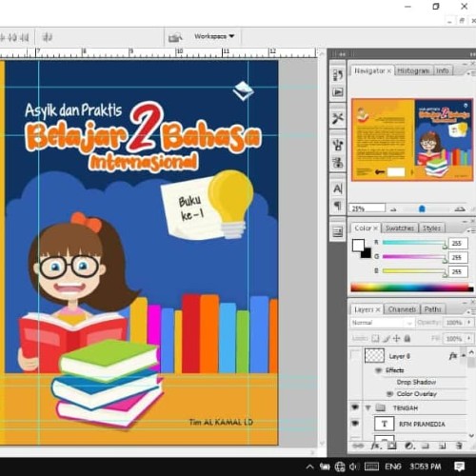Switch to the Info tab

pos(443,70)
